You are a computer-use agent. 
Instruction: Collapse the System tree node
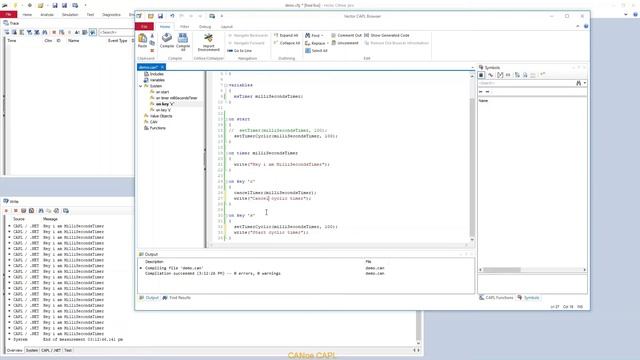pyautogui.click(x=141, y=86)
